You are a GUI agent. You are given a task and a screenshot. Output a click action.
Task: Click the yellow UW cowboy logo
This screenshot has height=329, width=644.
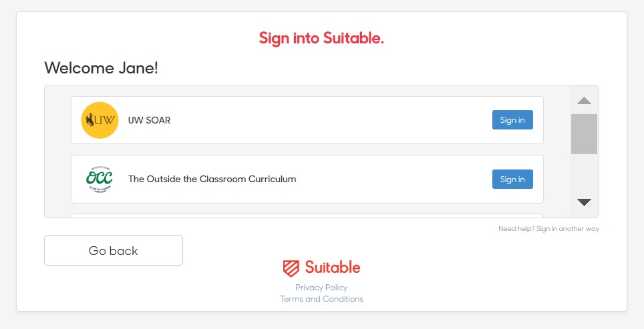point(100,120)
